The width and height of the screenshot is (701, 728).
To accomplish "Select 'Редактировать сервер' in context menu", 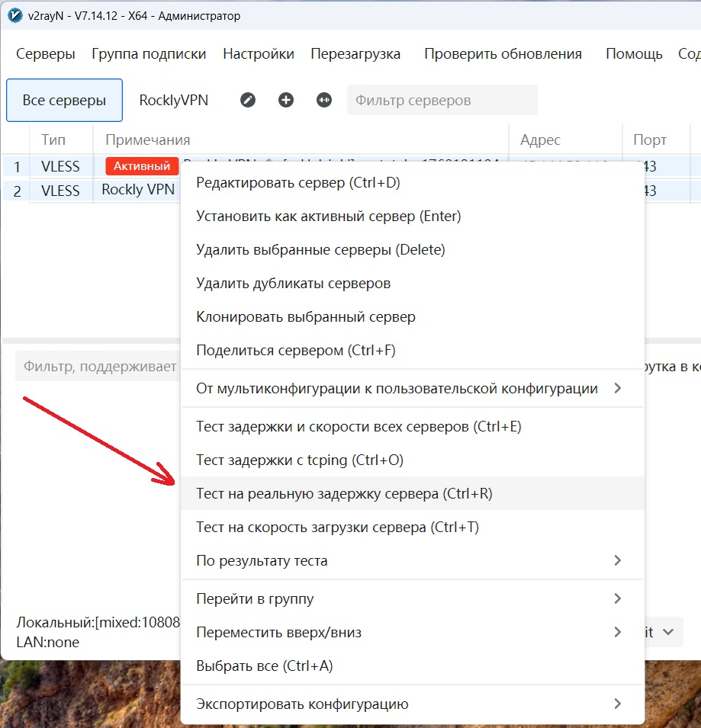I will point(297,183).
